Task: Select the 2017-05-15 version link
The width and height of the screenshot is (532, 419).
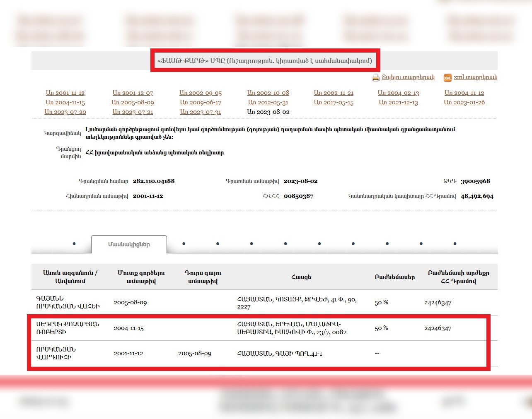Action: [x=334, y=103]
